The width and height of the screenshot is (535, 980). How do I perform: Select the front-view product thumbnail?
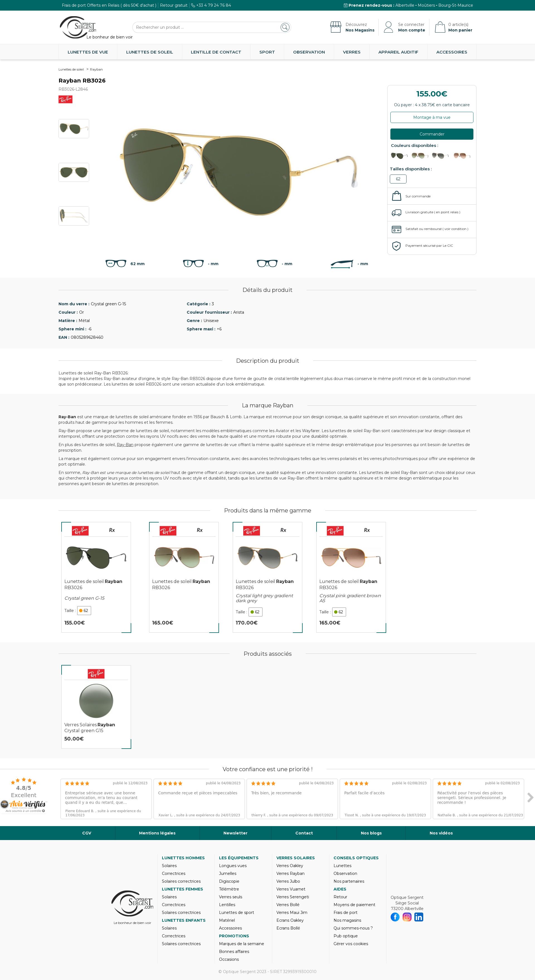(74, 172)
